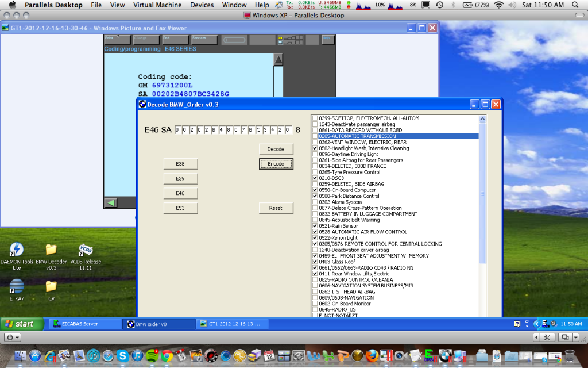The image size is (588, 368).
Task: Open the Parallels power dropdown button
Action: (13, 337)
